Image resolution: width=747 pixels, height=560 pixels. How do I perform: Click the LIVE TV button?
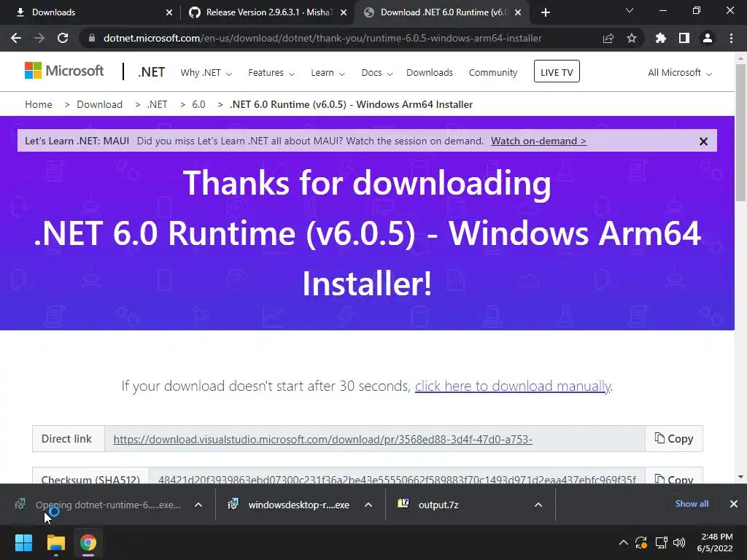pyautogui.click(x=557, y=71)
